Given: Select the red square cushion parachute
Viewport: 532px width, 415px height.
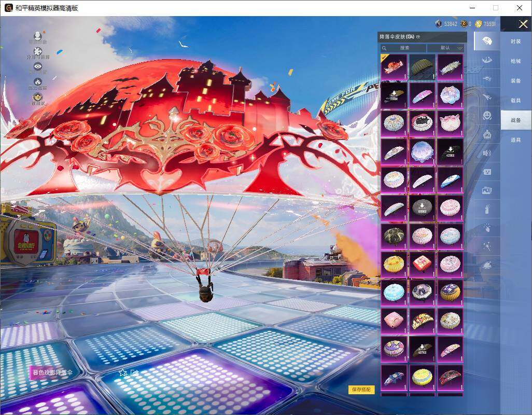Looking at the screenshot, I should (x=422, y=265).
